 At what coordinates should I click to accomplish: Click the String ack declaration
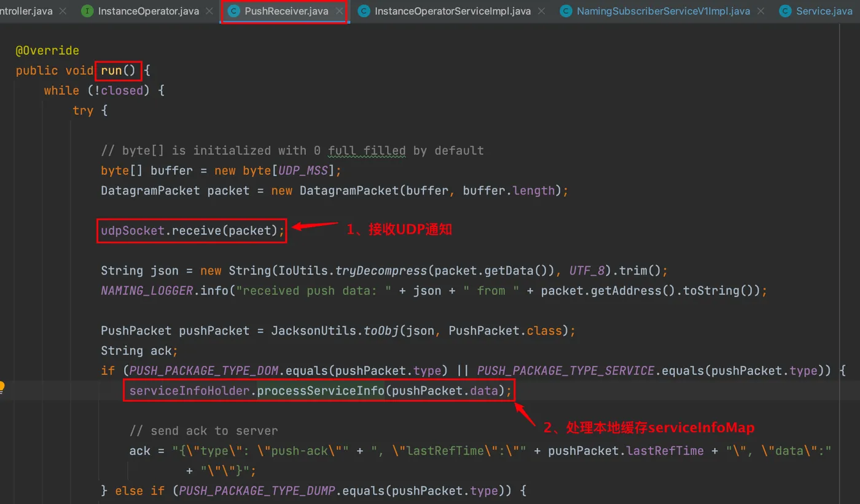click(139, 351)
